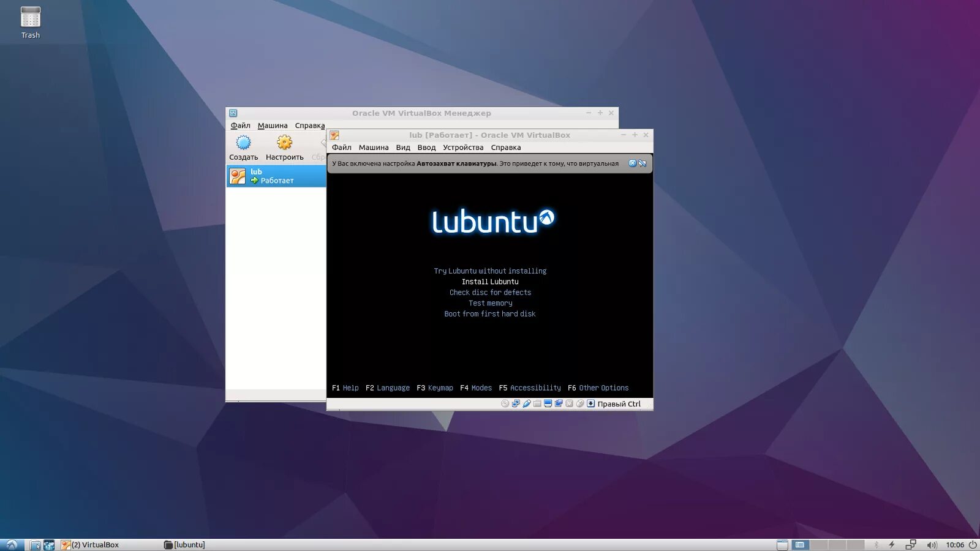Click the shared folders status icon
This screenshot has height=551, width=980.
537,403
